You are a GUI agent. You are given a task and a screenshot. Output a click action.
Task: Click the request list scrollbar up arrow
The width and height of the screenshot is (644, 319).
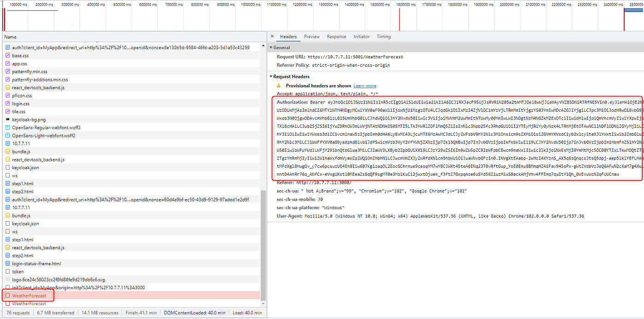click(263, 46)
